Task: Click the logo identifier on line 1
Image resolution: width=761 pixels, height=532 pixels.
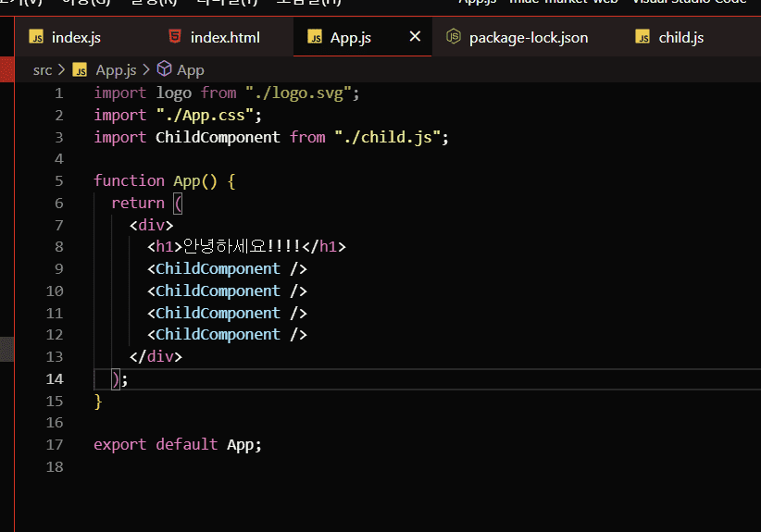Action: (x=174, y=93)
